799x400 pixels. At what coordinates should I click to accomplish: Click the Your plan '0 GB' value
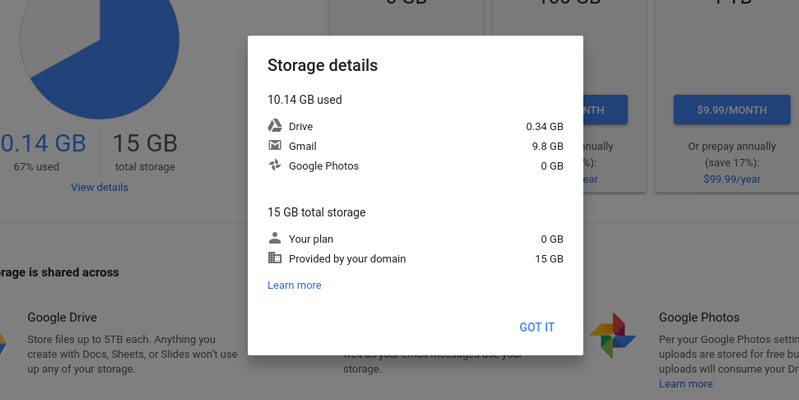click(552, 239)
